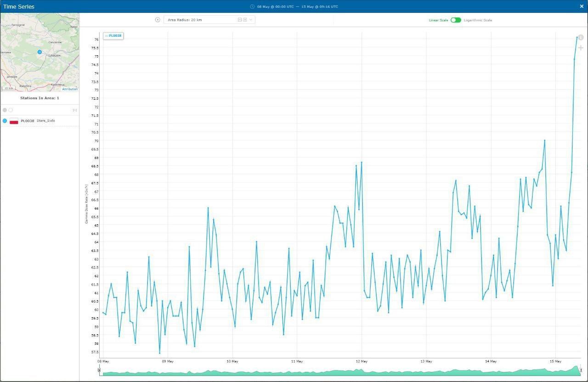Click the chart info icon
The image size is (588, 382).
click(x=581, y=37)
